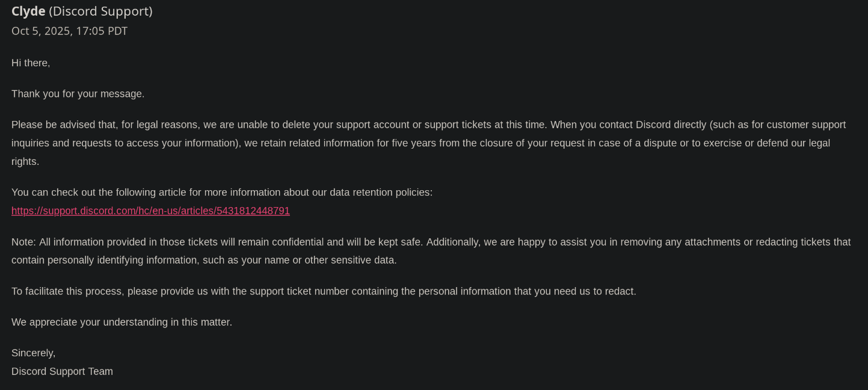The width and height of the screenshot is (868, 390).
Task: Click the sender name Clyde
Action: tap(28, 11)
